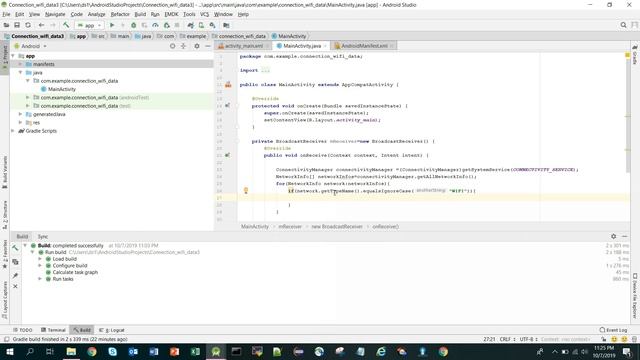Viewport: 640px width, 360px height.
Task: Click the yellow intention lightbulb in editor
Action: point(246,190)
